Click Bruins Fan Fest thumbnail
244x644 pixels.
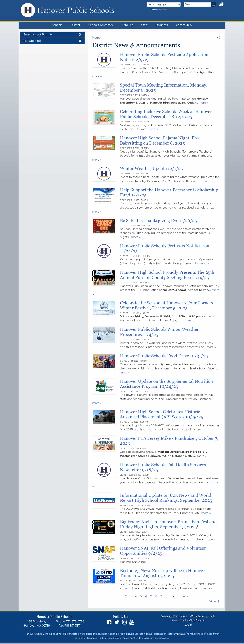pos(104,527)
